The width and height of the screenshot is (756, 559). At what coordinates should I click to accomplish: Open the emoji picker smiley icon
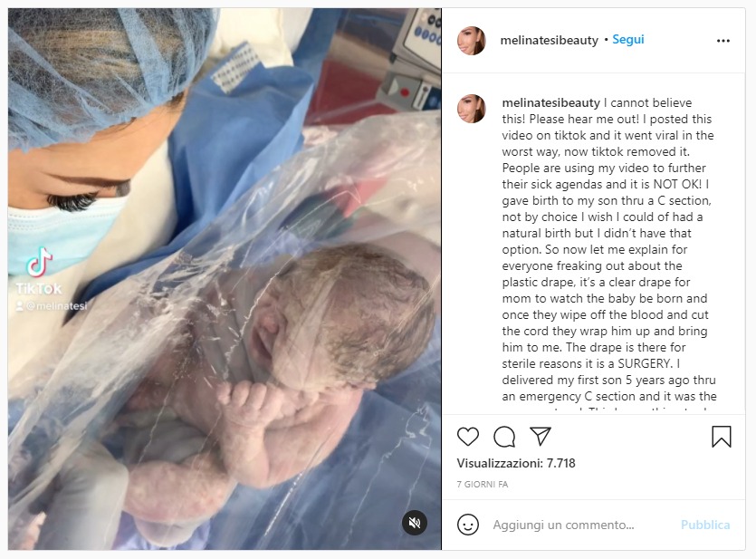(468, 525)
